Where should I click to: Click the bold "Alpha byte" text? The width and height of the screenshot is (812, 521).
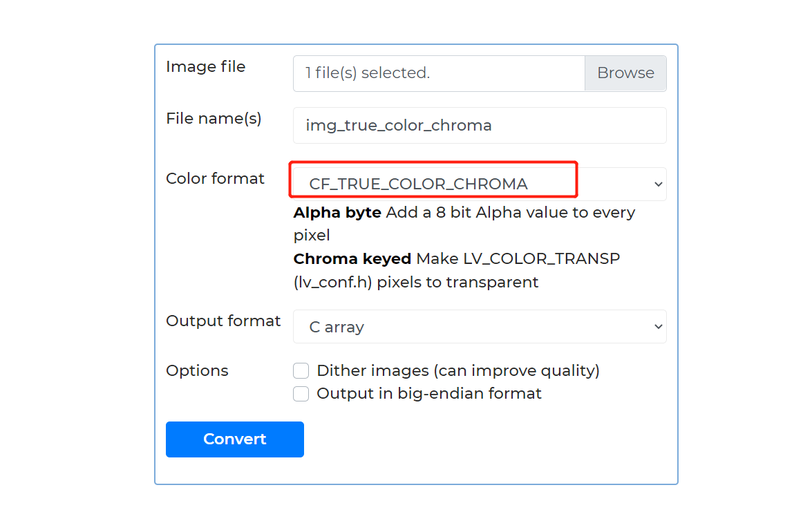click(337, 213)
